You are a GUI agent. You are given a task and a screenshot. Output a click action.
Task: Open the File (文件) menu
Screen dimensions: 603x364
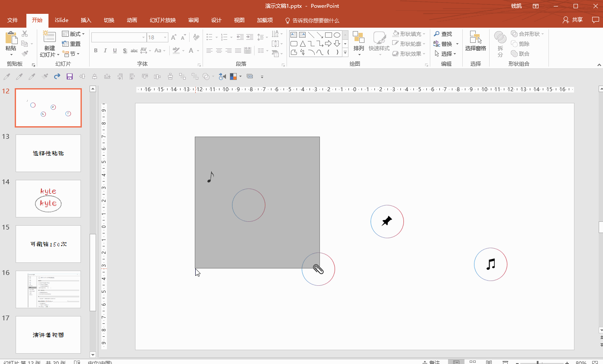(13, 20)
